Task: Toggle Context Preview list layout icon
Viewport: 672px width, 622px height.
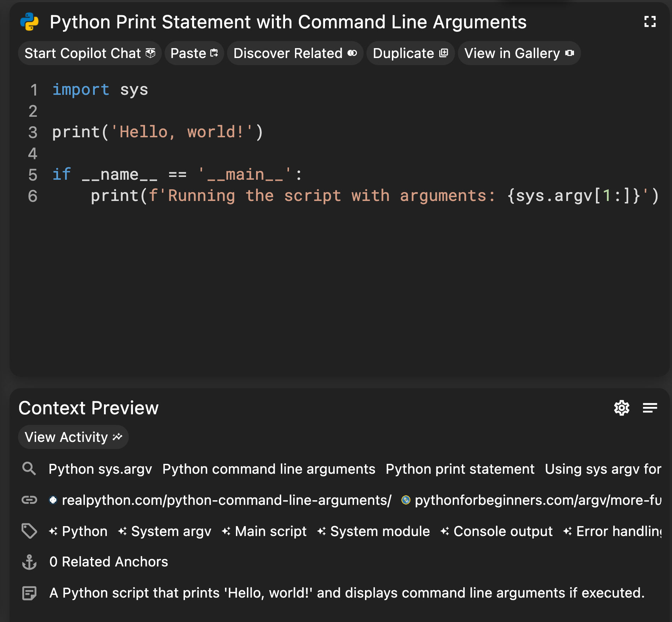Action: 650,408
